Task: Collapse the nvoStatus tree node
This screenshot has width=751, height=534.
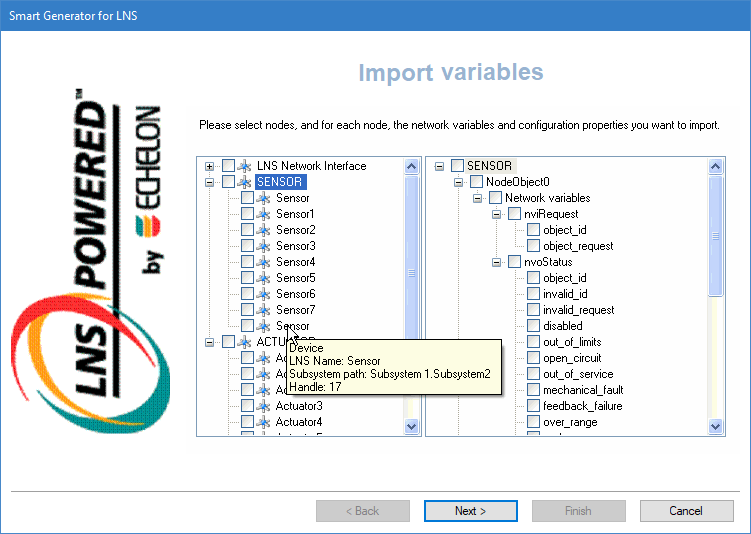Action: click(x=497, y=262)
